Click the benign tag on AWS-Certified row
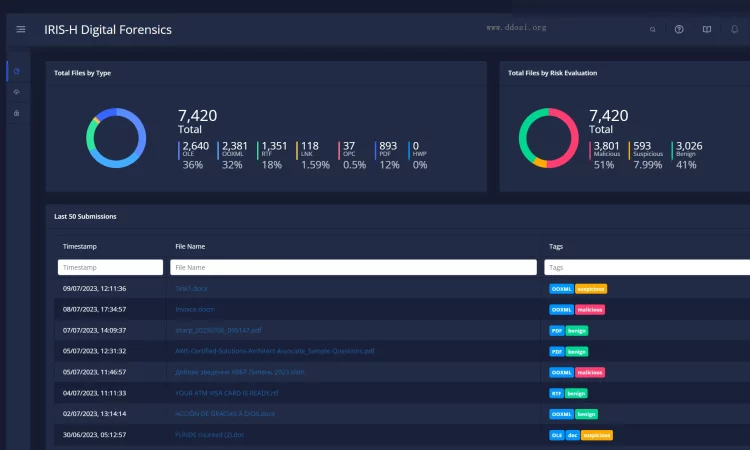 click(577, 352)
